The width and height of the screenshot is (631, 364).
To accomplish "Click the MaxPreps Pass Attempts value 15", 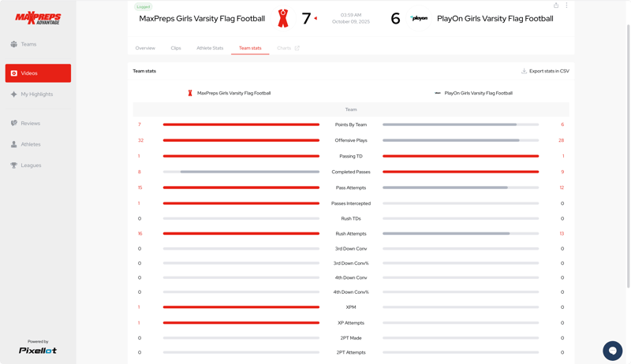I will (140, 188).
